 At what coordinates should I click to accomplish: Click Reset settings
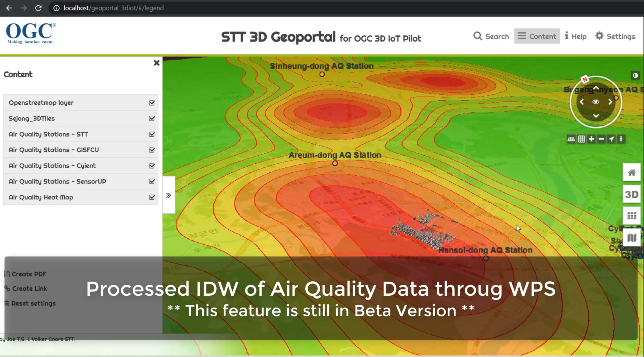point(30,303)
